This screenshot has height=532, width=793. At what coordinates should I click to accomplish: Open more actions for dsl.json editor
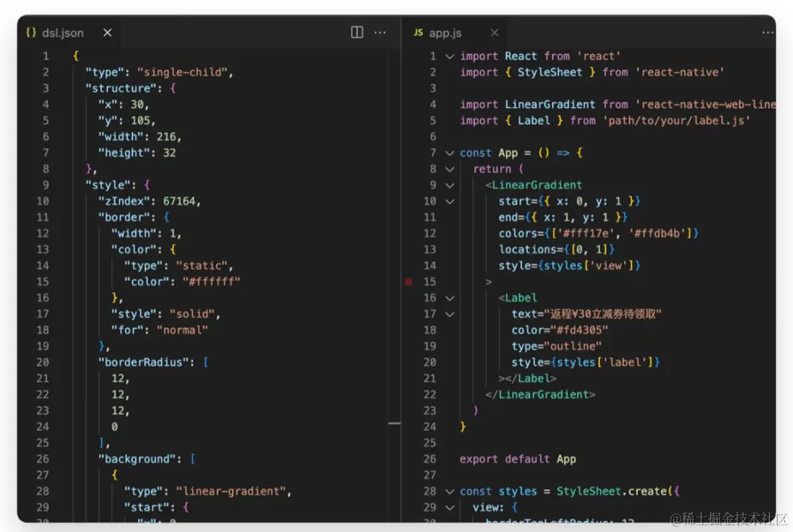pyautogui.click(x=380, y=32)
